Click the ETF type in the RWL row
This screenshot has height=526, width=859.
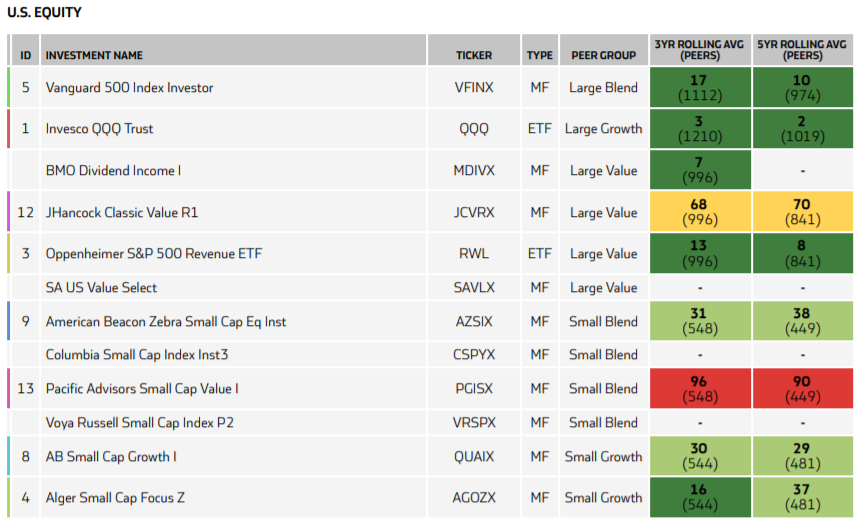(540, 254)
